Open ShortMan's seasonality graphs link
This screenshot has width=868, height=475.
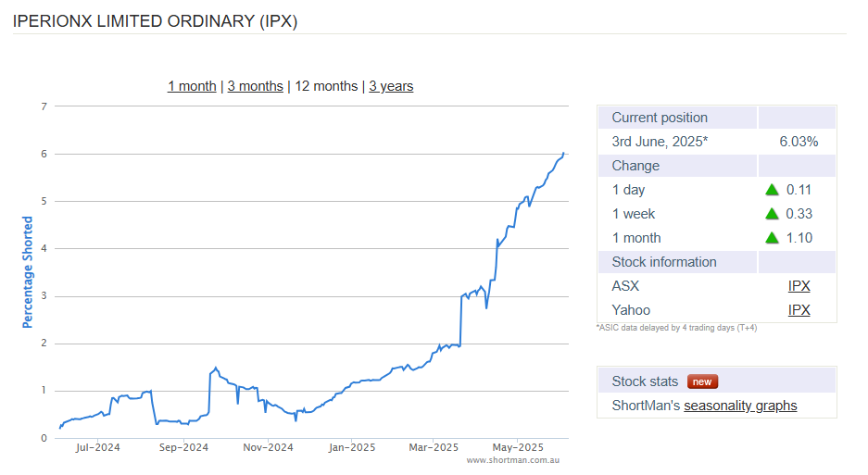740,406
